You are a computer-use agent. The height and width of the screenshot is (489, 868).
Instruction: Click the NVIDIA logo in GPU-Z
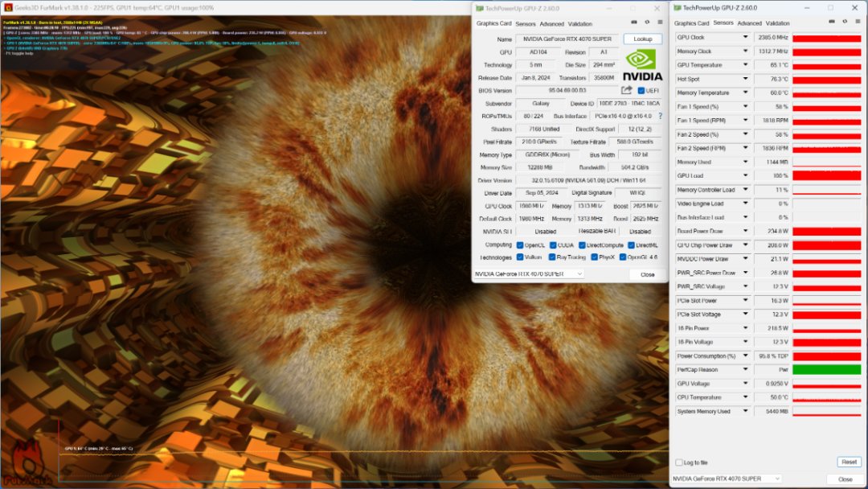tap(642, 65)
